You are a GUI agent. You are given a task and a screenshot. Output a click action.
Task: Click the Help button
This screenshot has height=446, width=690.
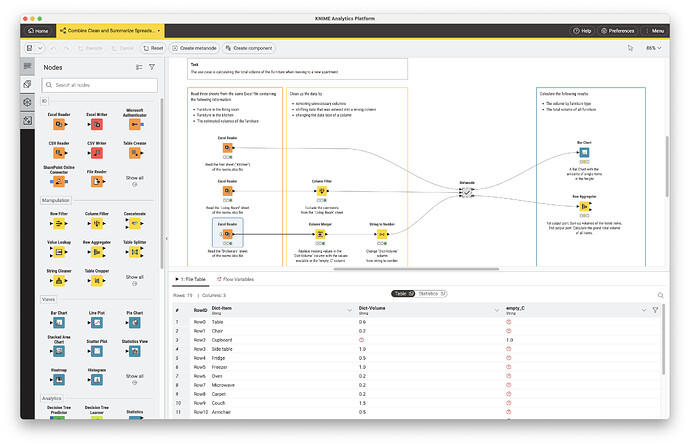coord(582,31)
